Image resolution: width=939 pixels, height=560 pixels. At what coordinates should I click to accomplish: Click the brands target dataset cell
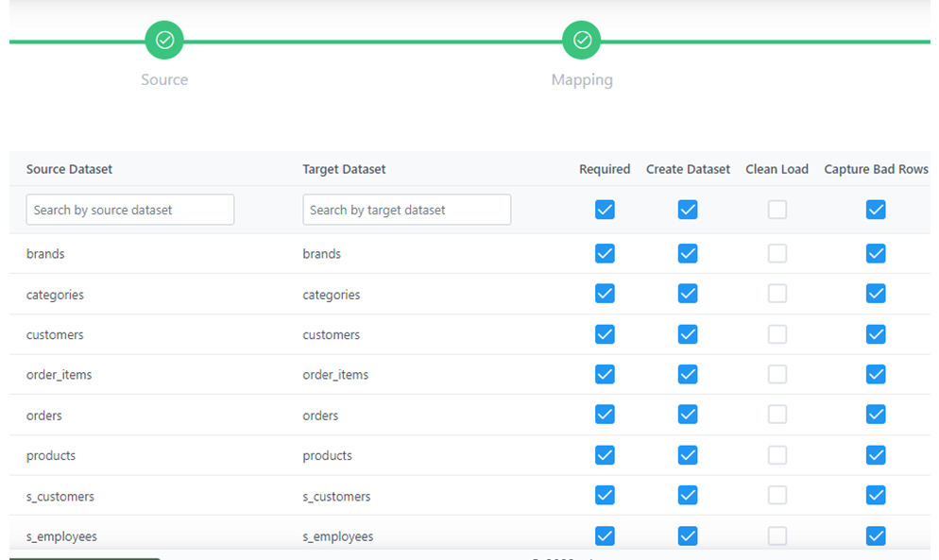click(322, 254)
